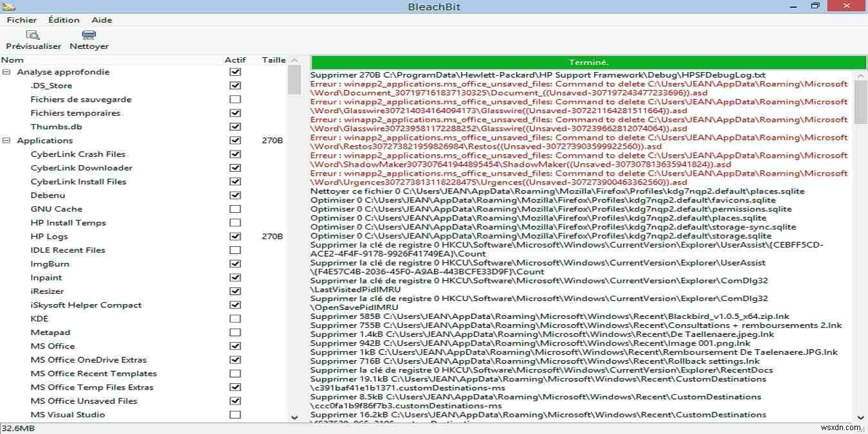Viewport: 868px width, 434px height.
Task: Click the BleachBit icon in the title bar
Action: pos(9,6)
